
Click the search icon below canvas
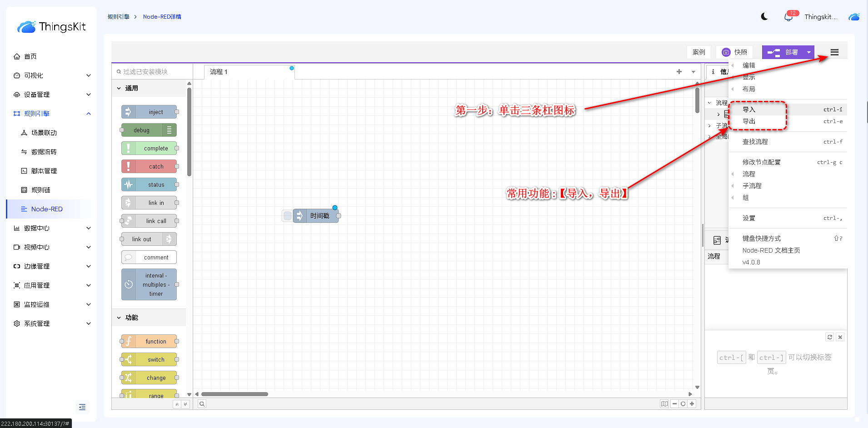pos(202,404)
